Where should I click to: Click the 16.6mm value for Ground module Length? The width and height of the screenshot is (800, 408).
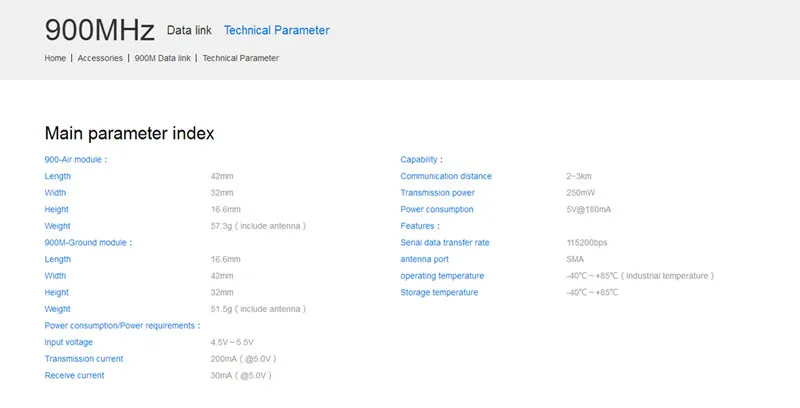pos(226,259)
